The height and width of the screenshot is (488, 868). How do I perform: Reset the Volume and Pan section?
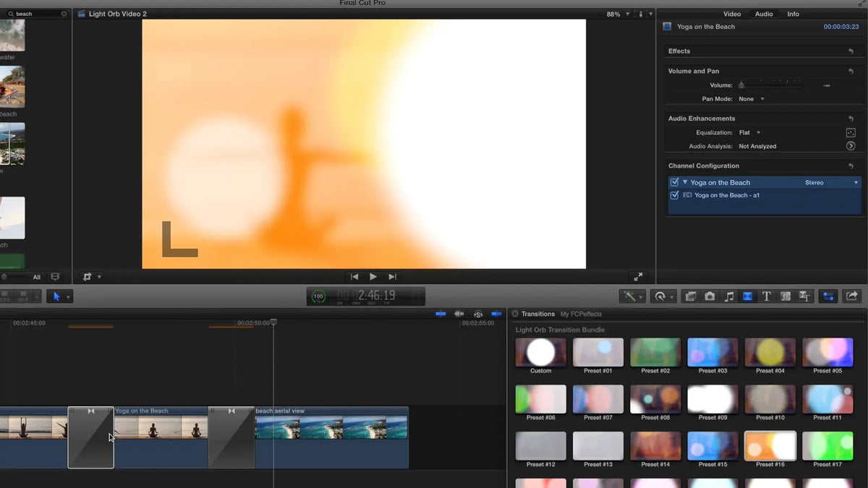click(x=851, y=72)
